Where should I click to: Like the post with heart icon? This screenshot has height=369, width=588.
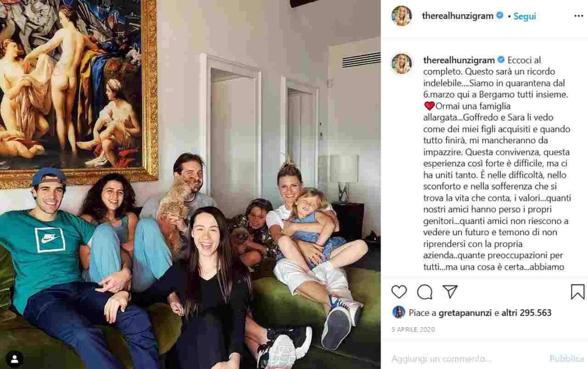399,292
